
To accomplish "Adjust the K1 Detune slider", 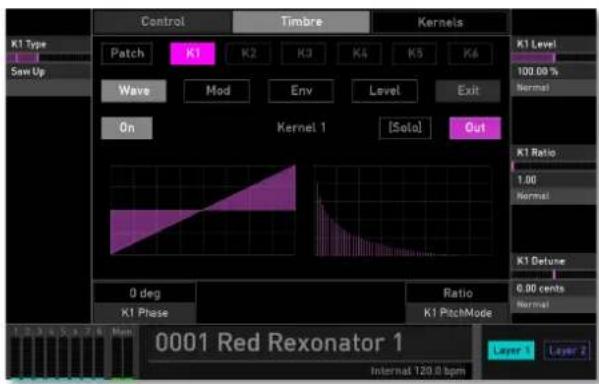I will tap(554, 274).
